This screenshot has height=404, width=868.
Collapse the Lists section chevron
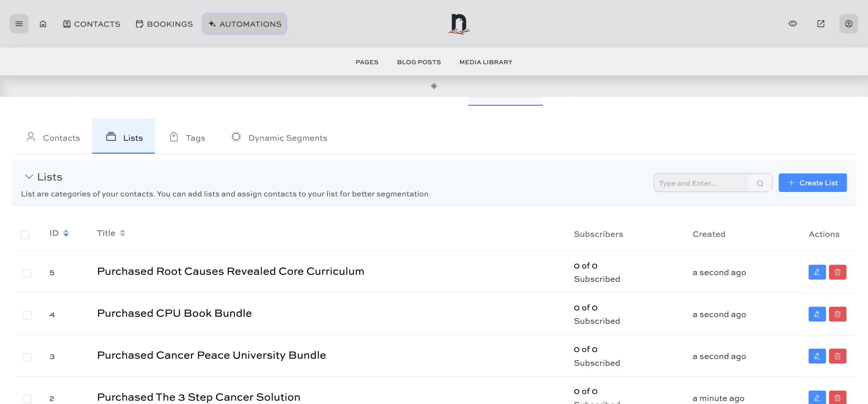click(x=29, y=177)
